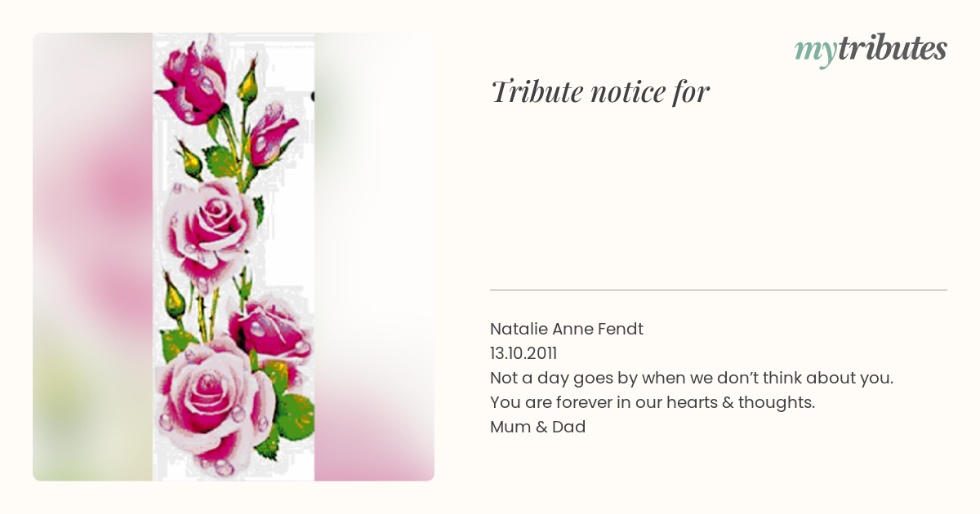The image size is (980, 514).
Task: Click the blurred left side of image
Action: [x=92, y=257]
